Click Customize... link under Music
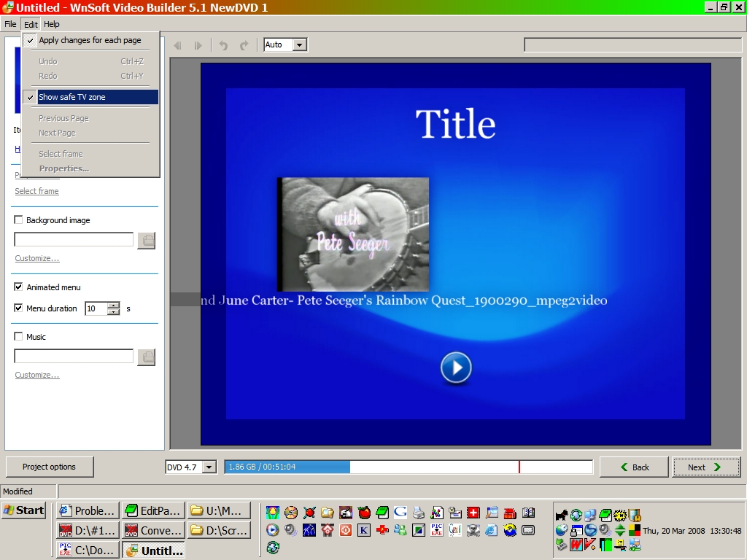Image resolution: width=747 pixels, height=560 pixels. 36,375
